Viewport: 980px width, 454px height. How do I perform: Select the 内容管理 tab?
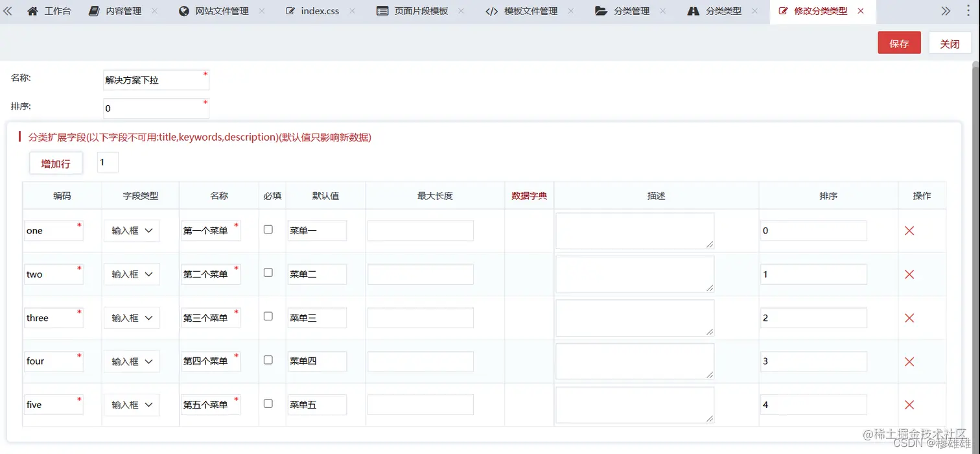tap(123, 11)
